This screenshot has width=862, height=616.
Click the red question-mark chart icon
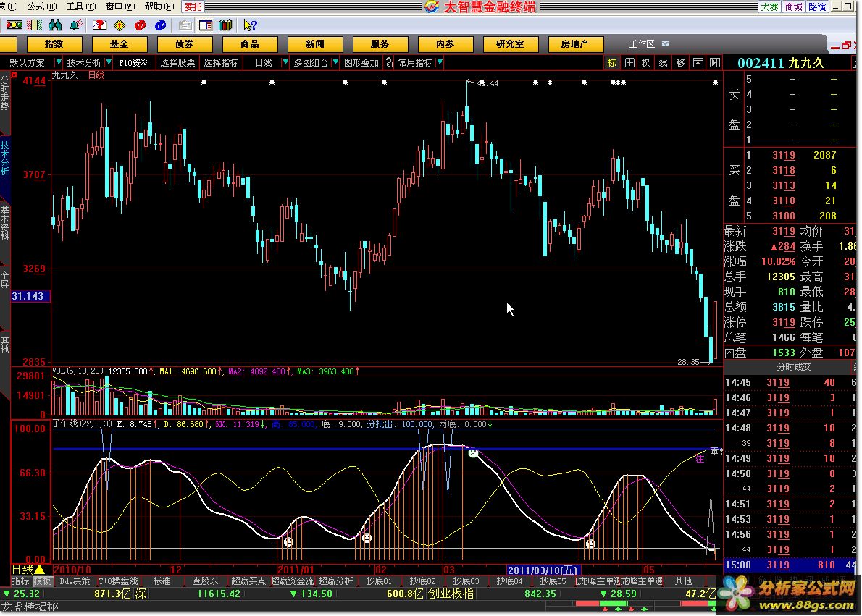click(x=100, y=25)
